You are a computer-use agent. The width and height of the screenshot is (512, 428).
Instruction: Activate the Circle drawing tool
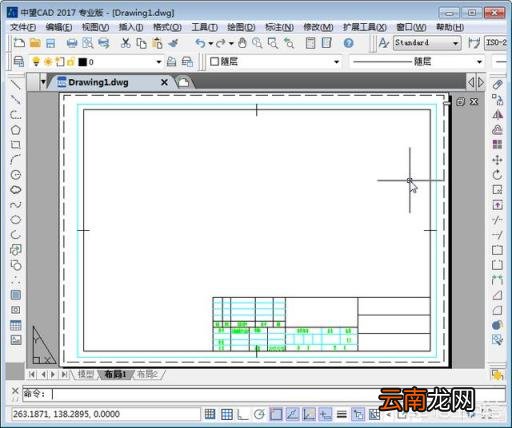point(15,175)
